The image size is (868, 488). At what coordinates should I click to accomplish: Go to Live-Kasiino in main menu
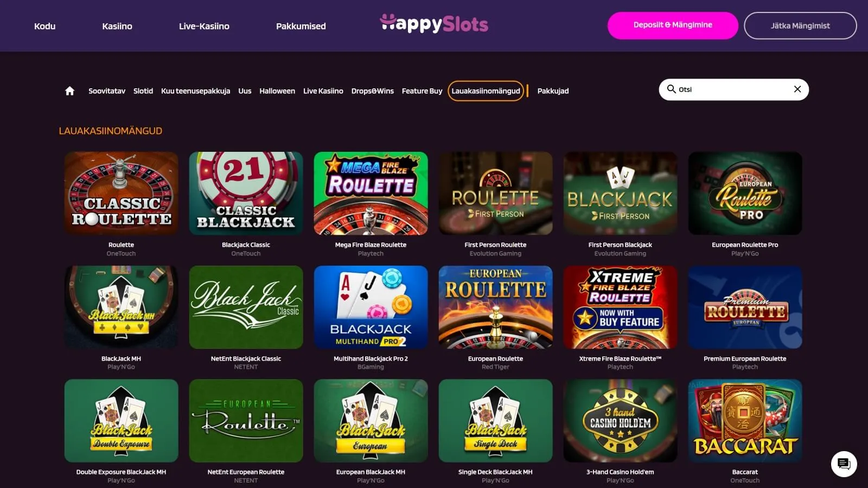204,26
